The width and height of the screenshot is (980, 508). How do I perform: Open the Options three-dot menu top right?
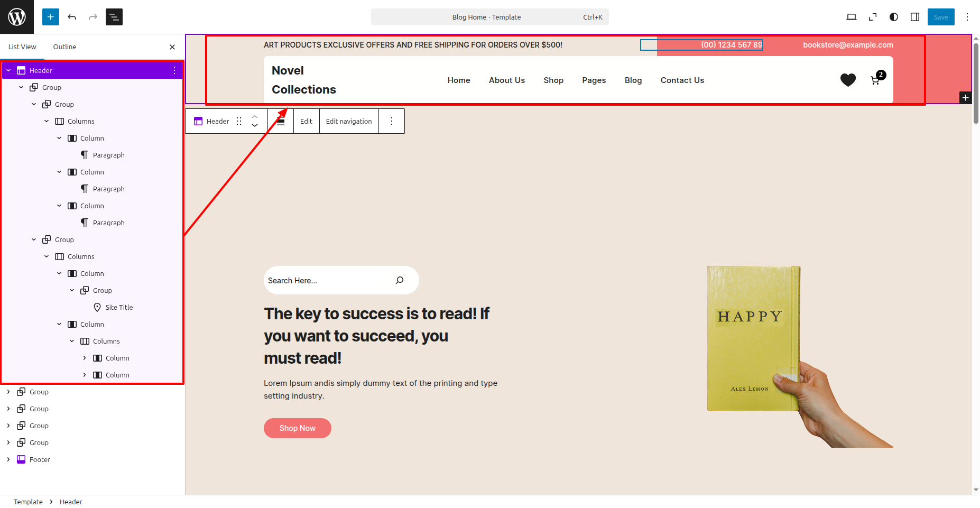(x=967, y=17)
